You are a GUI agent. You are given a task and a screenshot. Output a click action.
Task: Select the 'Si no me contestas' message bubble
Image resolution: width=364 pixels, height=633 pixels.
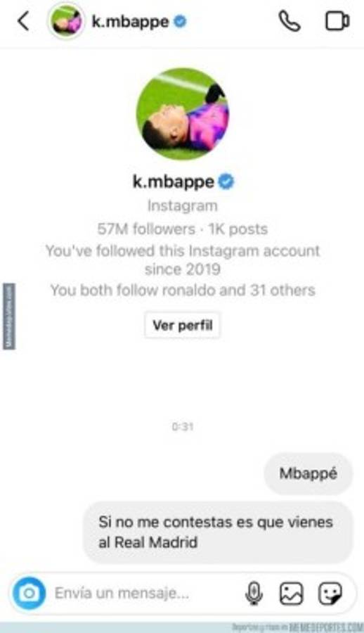click(218, 532)
